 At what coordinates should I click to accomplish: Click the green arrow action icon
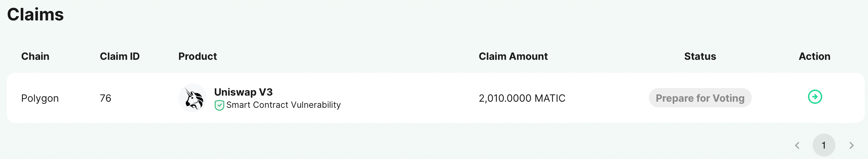pos(815,97)
